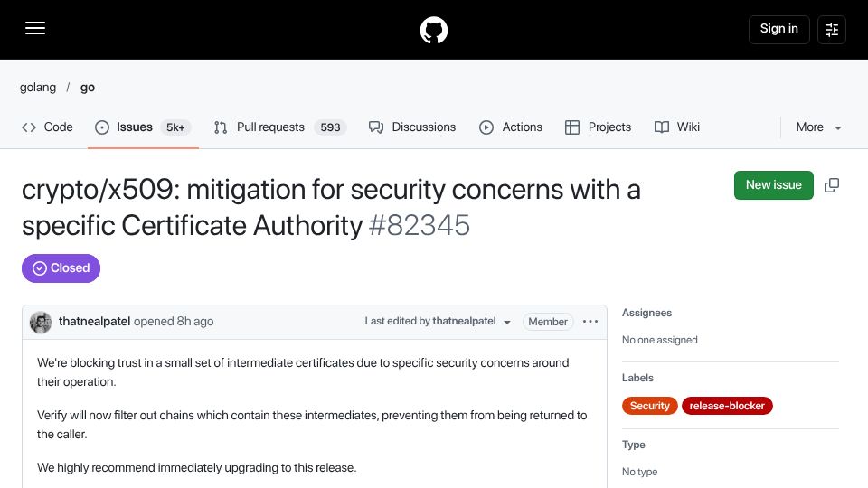This screenshot has height=488, width=868.
Task: Select the red release-blocker label
Action: (727, 406)
